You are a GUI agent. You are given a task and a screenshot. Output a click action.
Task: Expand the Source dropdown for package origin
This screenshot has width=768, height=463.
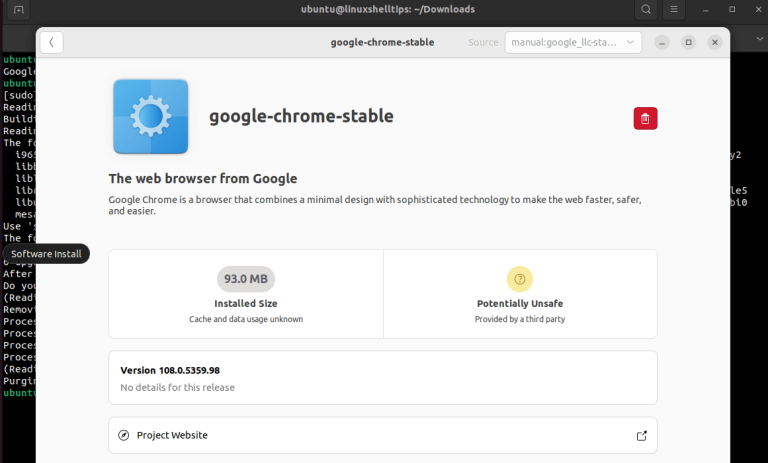coord(573,42)
